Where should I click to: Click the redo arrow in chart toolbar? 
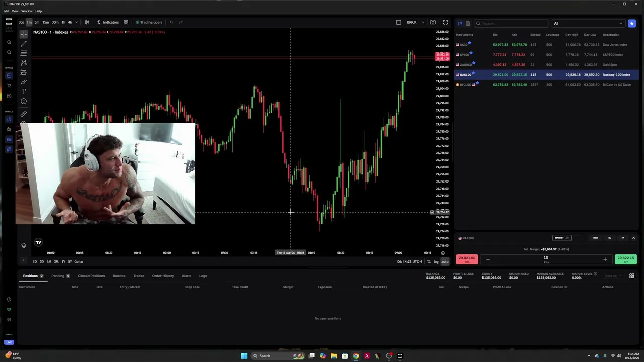pyautogui.click(x=181, y=22)
